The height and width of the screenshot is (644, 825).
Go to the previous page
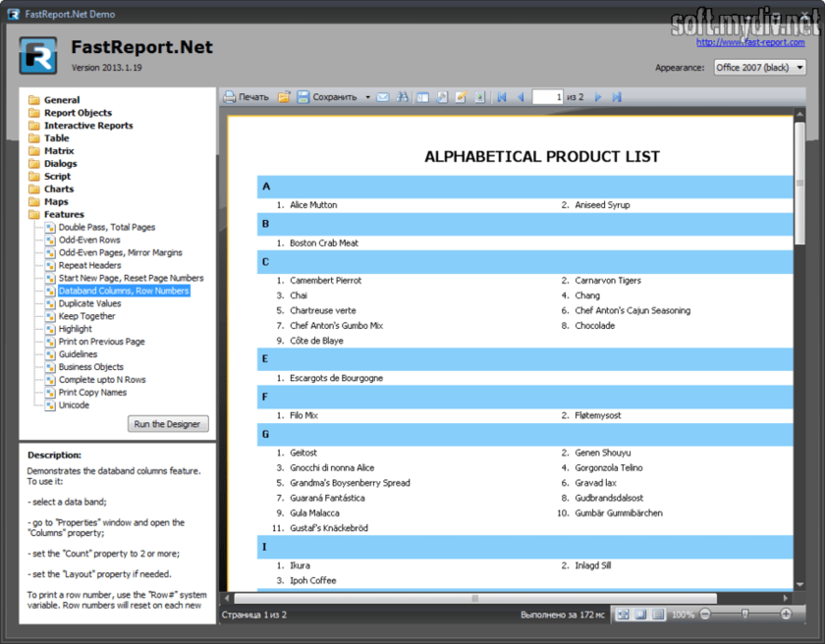coord(521,97)
